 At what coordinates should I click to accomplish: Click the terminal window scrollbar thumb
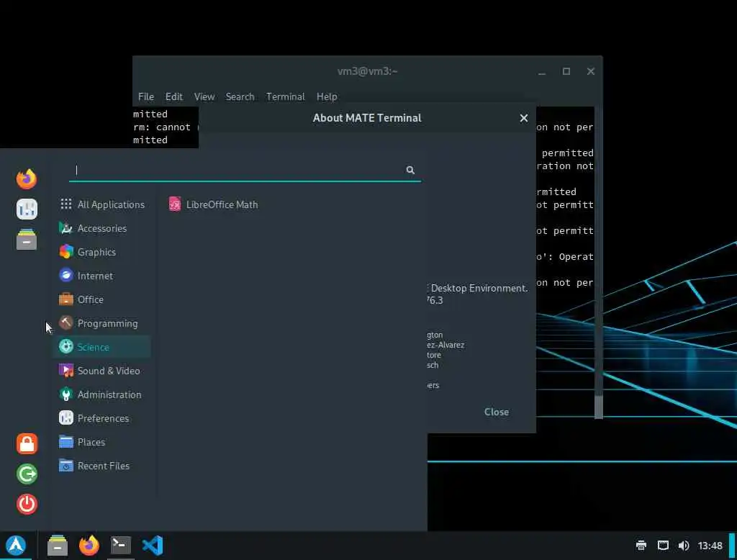click(x=598, y=407)
